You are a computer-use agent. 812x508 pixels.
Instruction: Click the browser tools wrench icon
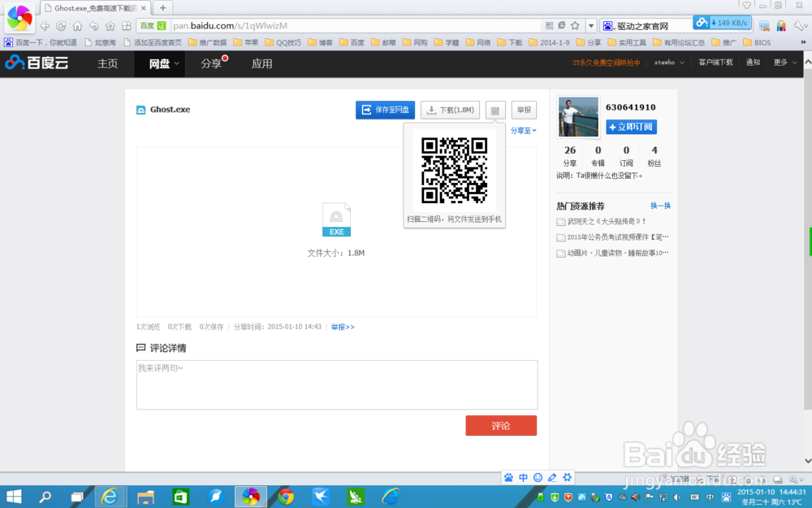click(x=800, y=25)
